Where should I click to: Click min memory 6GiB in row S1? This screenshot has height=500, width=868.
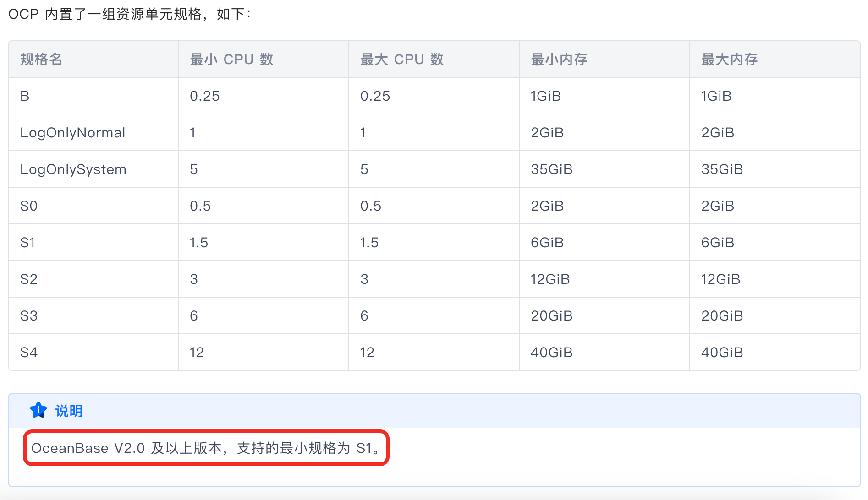tap(547, 243)
